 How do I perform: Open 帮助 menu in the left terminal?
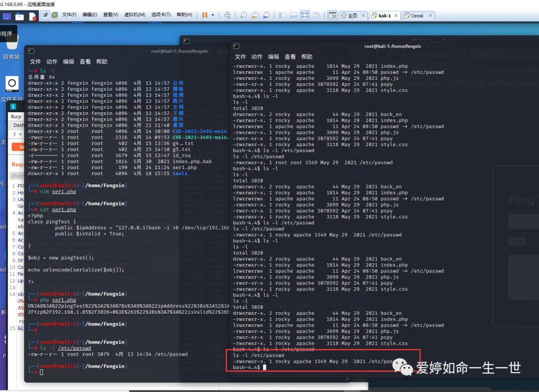pyautogui.click(x=102, y=61)
